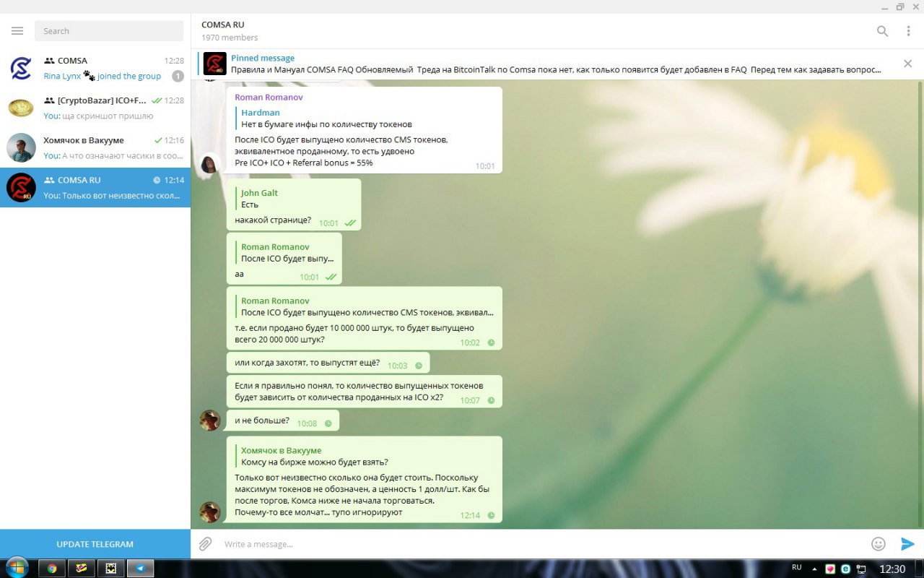Click the RU language indicator
Viewport: 924px width, 578px height.
pyautogui.click(x=797, y=568)
